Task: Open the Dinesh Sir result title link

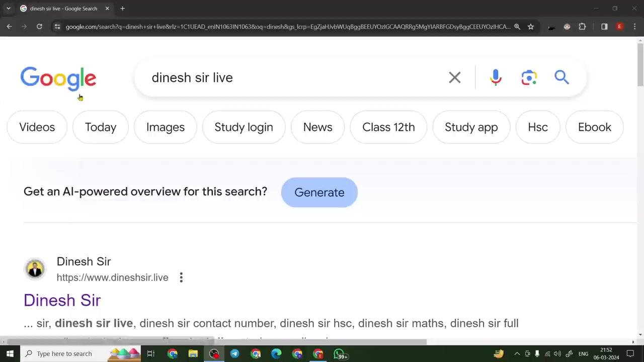Action: [62, 300]
